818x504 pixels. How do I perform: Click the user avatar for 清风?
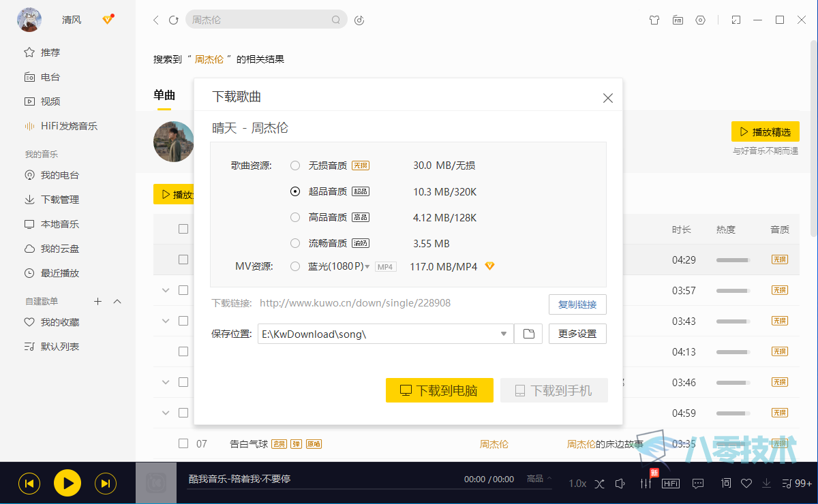29,20
